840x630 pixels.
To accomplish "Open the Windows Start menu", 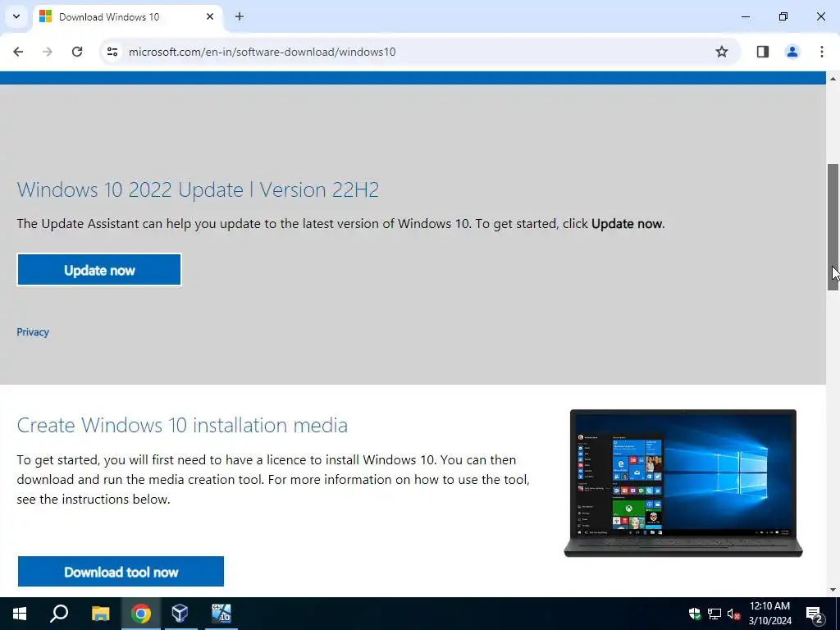I will coord(20,614).
